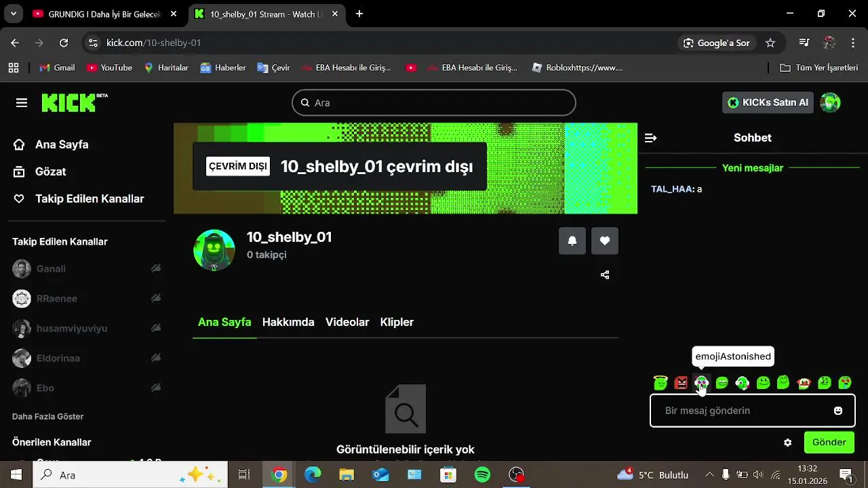
Task: Open the weather widget showing 5°C Bulutlu
Action: point(652,474)
